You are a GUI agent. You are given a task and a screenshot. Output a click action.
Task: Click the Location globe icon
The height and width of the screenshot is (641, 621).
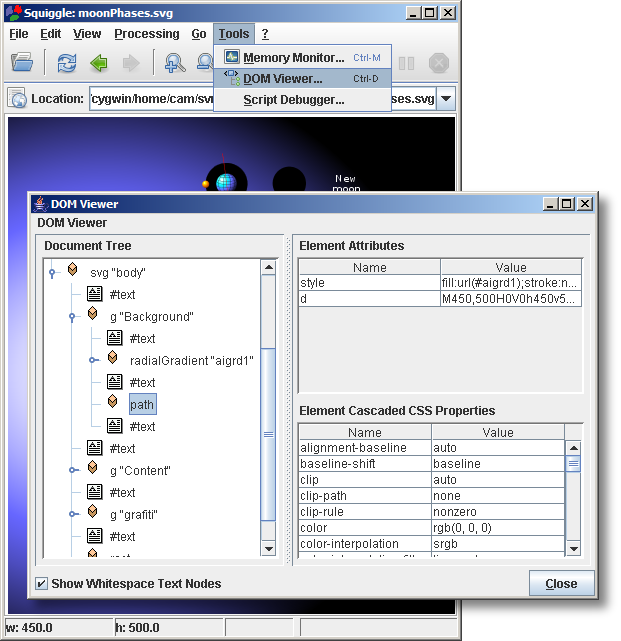tap(18, 99)
